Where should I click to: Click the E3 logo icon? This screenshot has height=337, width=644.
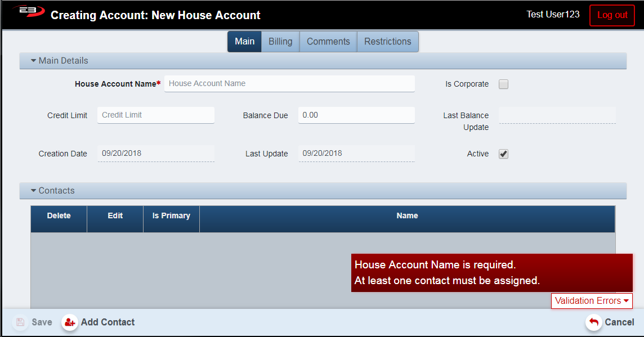click(29, 12)
